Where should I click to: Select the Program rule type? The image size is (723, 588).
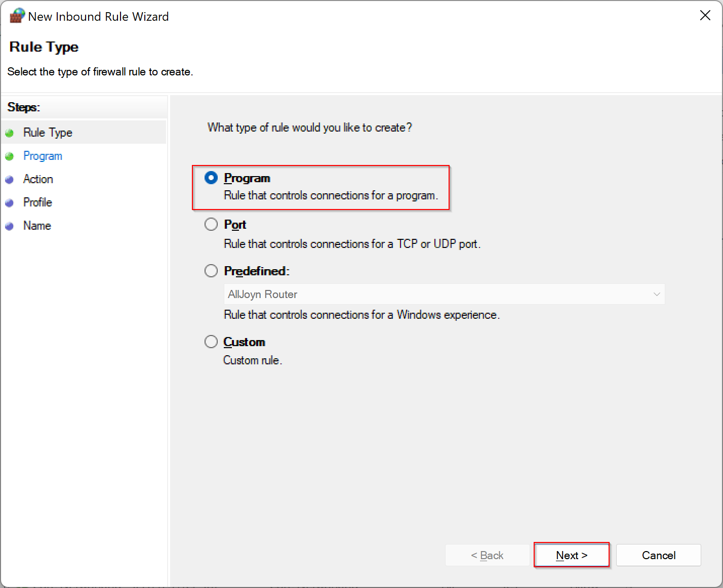pyautogui.click(x=211, y=178)
